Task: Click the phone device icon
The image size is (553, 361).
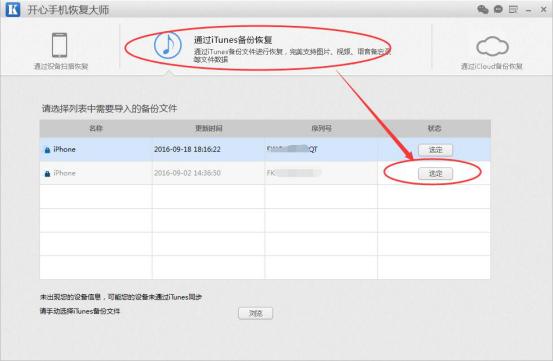Action: 59,45
